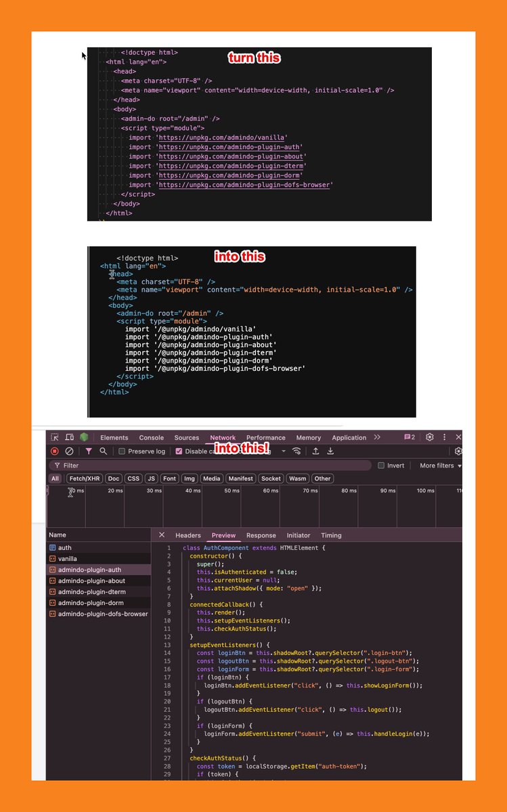Select the admindo-plugin-auth request row
507x812 pixels.
click(x=99, y=570)
